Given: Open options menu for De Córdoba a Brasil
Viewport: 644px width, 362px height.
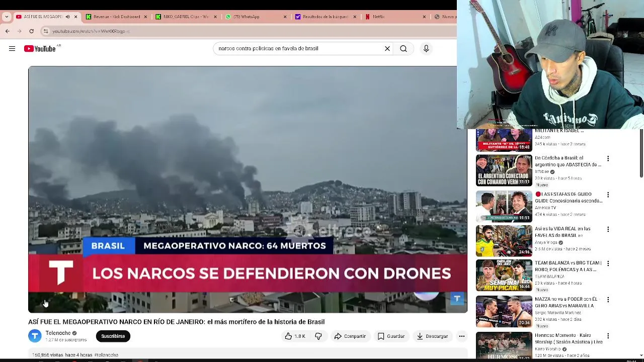Looking at the screenshot, I should coord(608,158).
